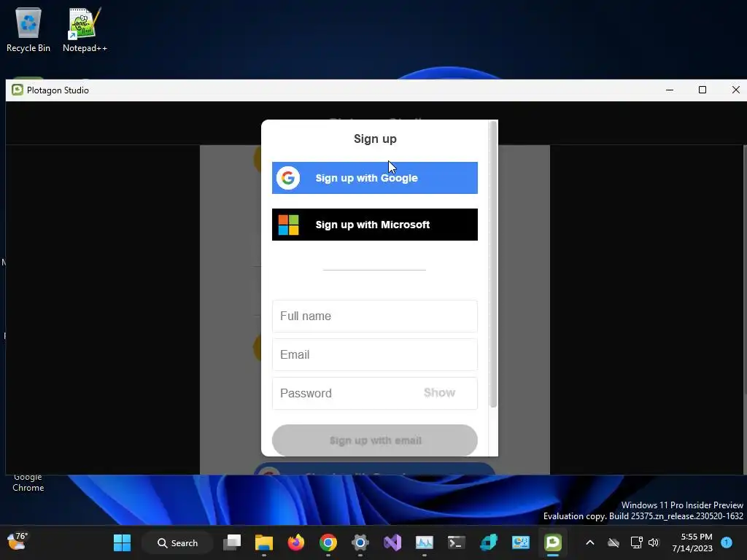Open the notification bell badge

tap(727, 542)
